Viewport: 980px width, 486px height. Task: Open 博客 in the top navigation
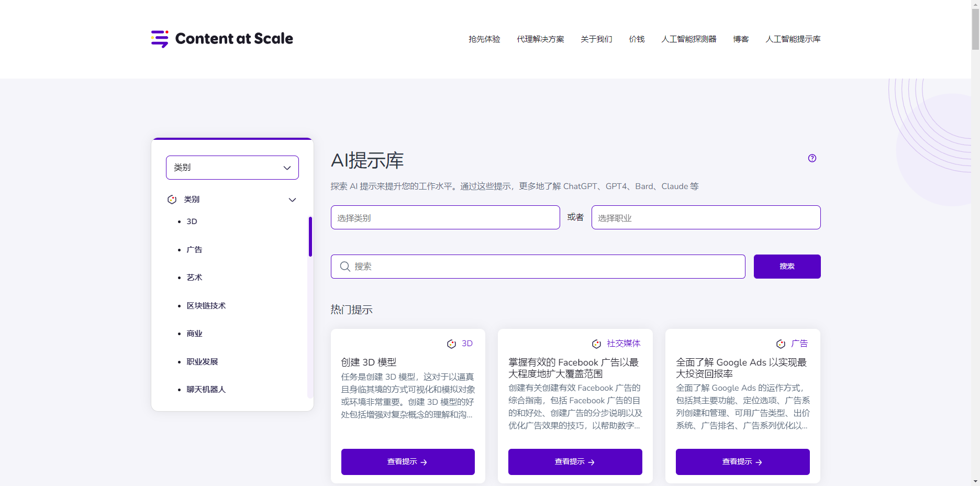click(741, 39)
